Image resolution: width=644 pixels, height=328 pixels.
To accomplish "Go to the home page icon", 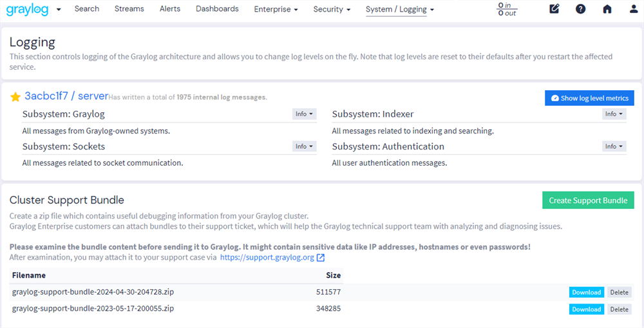I will 607,9.
